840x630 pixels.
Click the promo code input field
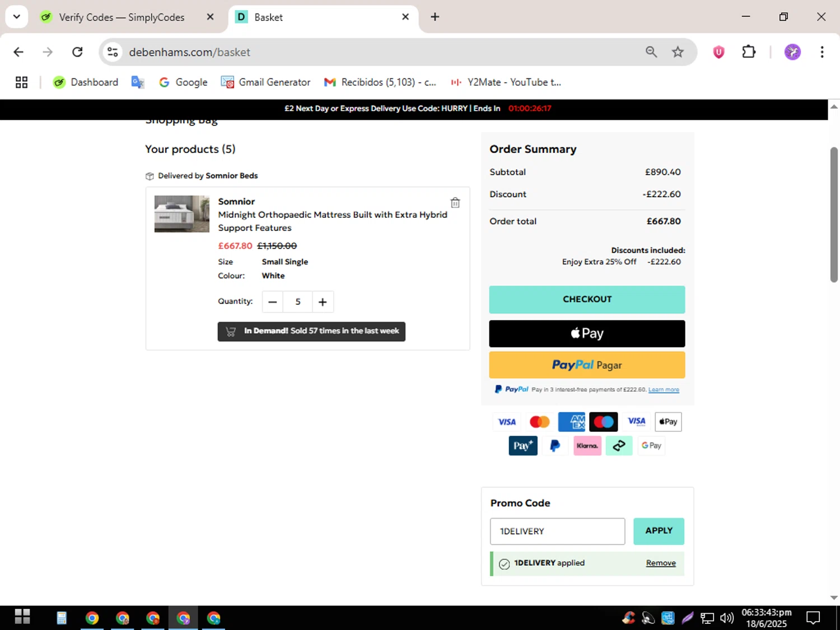click(x=557, y=531)
